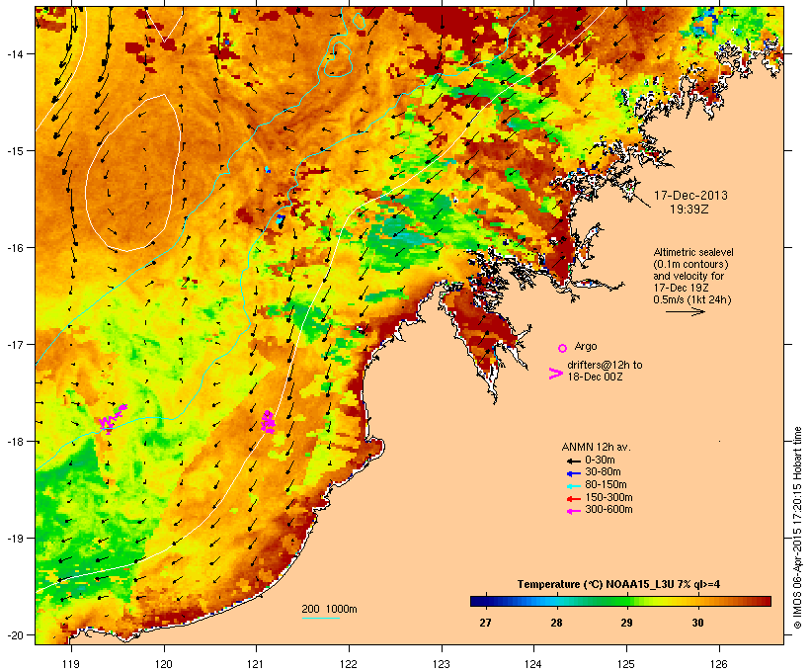The height and width of the screenshot is (672, 810).
Task: Click the '150-300m' depth label
Action: 609,497
